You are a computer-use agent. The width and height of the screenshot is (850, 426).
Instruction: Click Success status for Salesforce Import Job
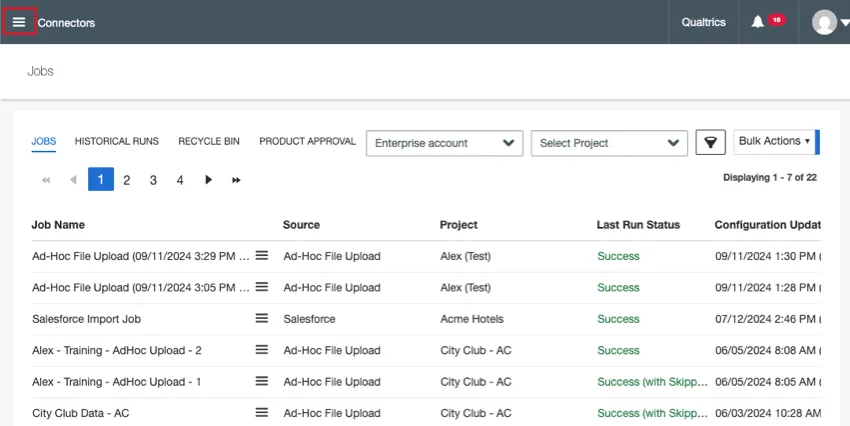618,319
